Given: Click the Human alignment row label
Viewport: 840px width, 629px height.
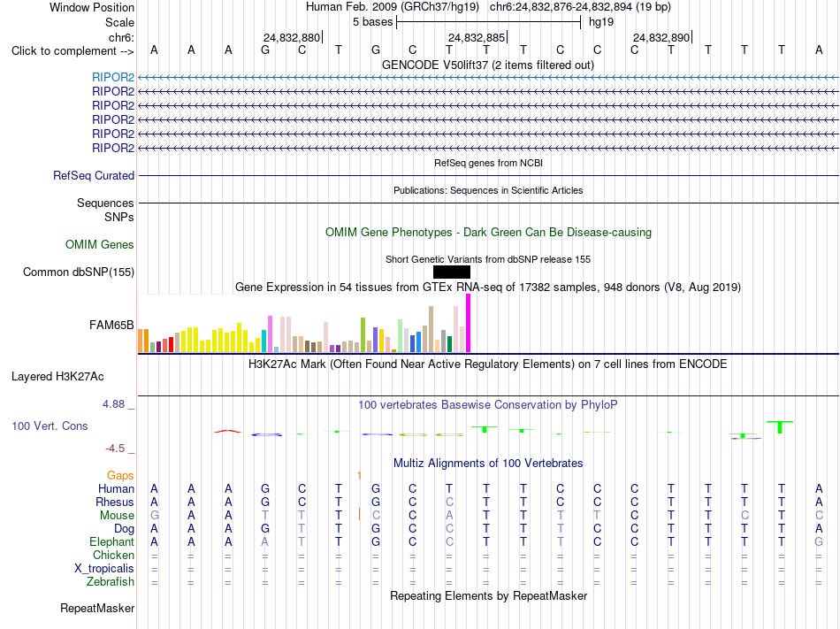Looking at the screenshot, I should tap(116, 488).
